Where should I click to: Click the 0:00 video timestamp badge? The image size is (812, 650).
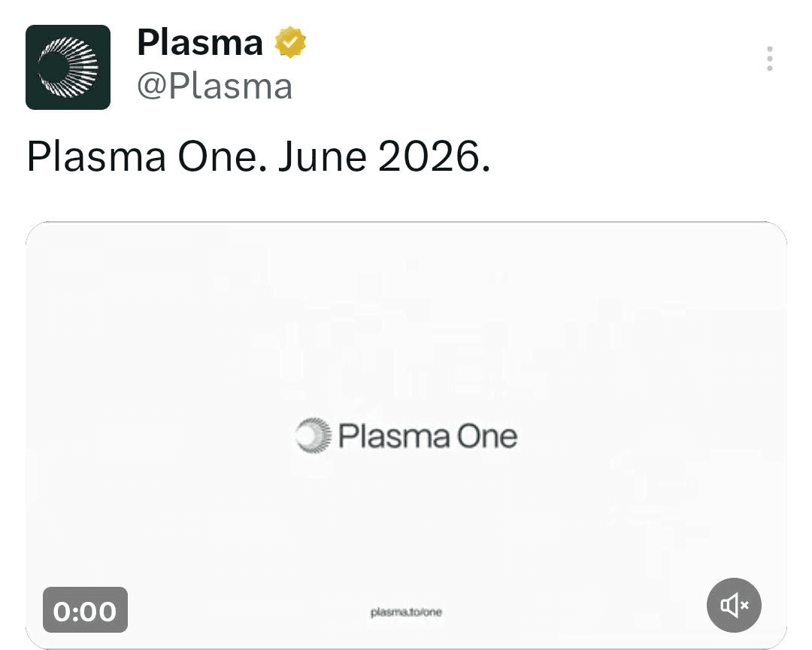[x=85, y=610]
